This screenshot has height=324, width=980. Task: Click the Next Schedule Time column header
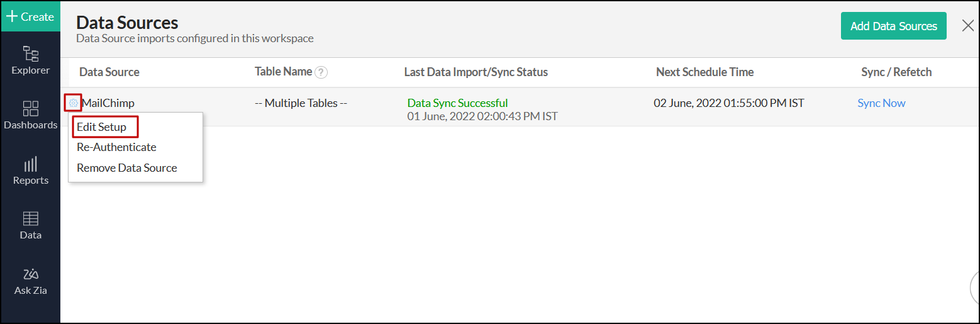coord(704,72)
